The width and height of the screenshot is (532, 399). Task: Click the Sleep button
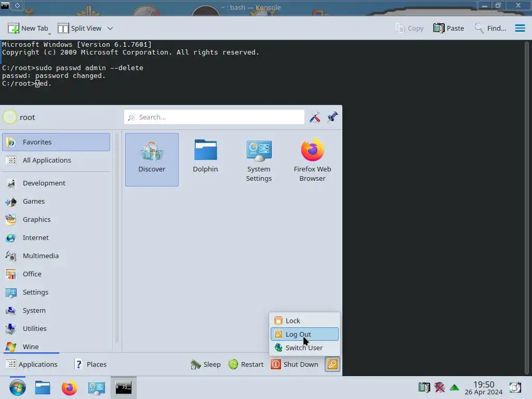205,364
